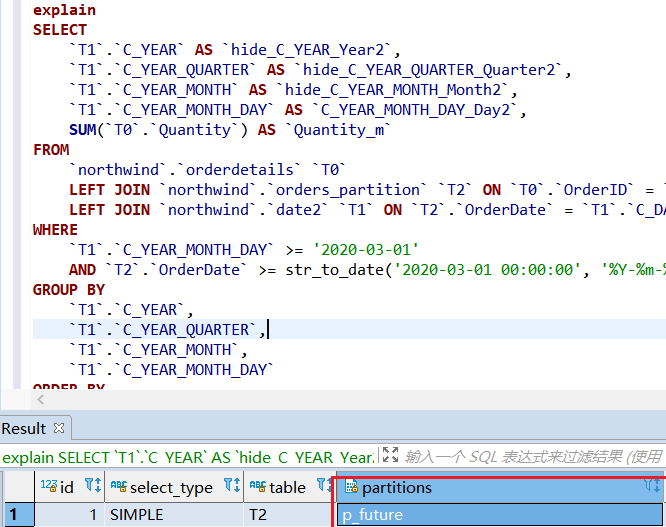Select the T2 cell in table column
This screenshot has height=527, width=666.
(290, 515)
